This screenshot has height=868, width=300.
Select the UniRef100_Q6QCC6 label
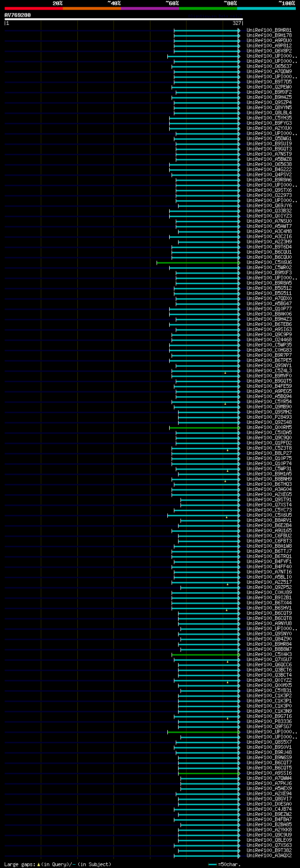269,665
